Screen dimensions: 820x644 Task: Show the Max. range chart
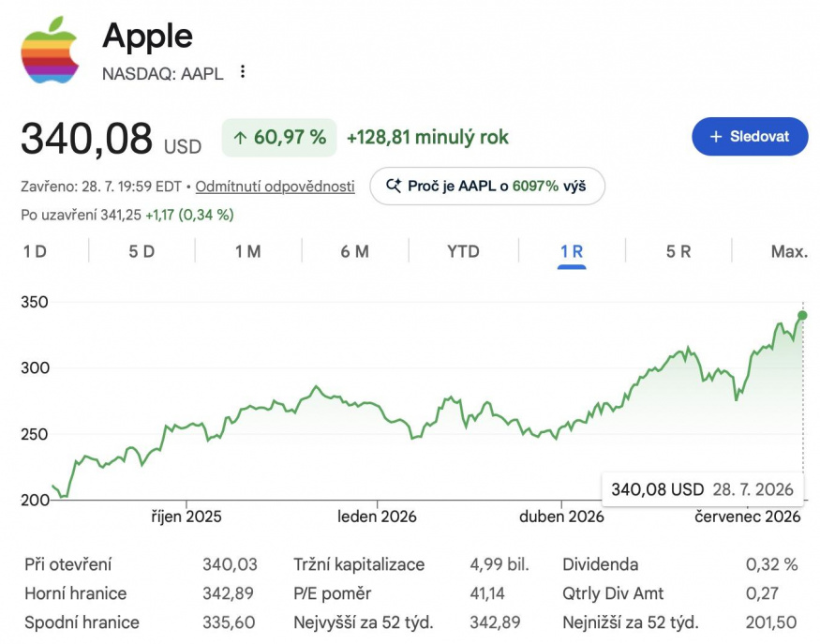tap(789, 251)
